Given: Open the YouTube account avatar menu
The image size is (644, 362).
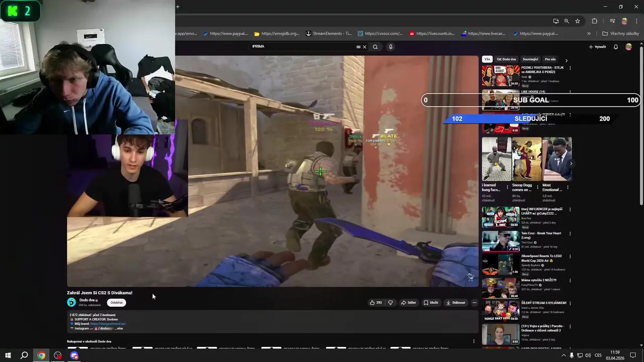Looking at the screenshot, I should [628, 47].
